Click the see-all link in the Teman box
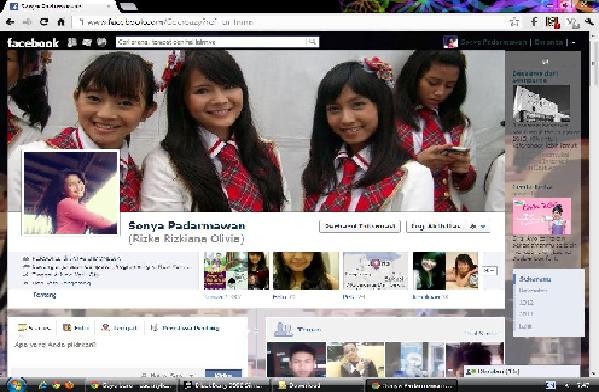This screenshot has height=392, width=599. [x=481, y=333]
